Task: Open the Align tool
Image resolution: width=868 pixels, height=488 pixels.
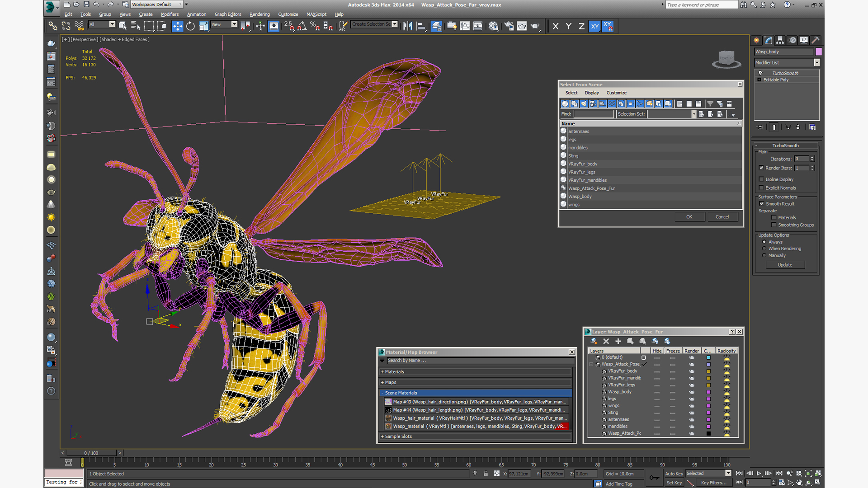Action: (x=421, y=26)
